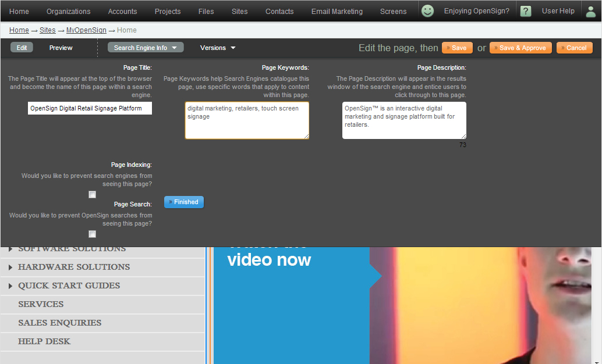602x364 pixels.
Task: Open the Sites menu
Action: [239, 11]
